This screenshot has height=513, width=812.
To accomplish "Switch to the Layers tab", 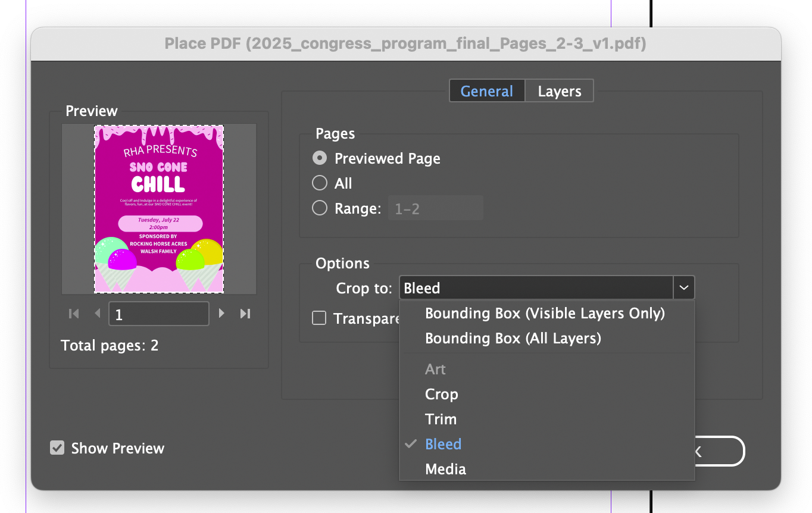I will 558,90.
